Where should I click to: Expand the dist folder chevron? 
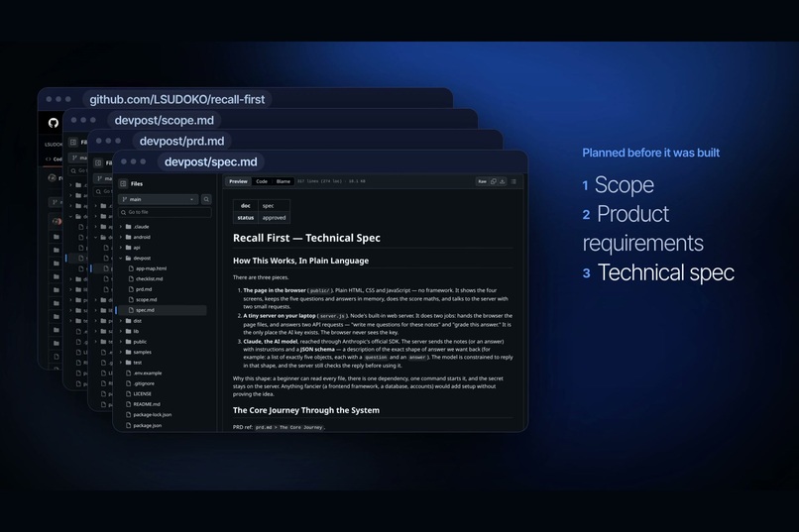[121, 321]
